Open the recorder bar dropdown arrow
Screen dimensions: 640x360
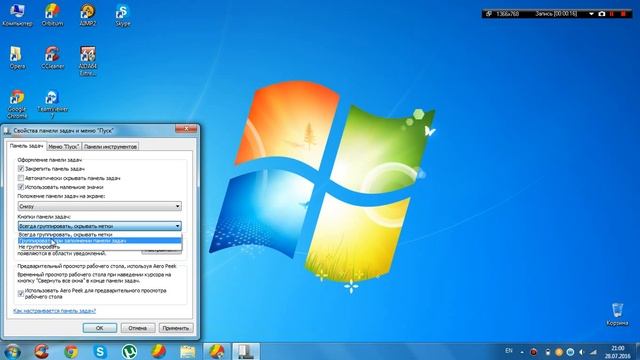coord(591,14)
